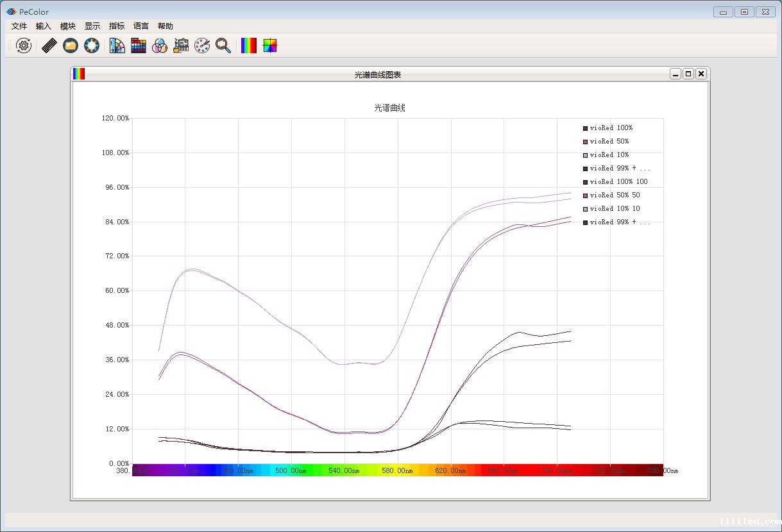Click the magnifying glass search icon
Screen dimensions: 782x532
point(223,46)
